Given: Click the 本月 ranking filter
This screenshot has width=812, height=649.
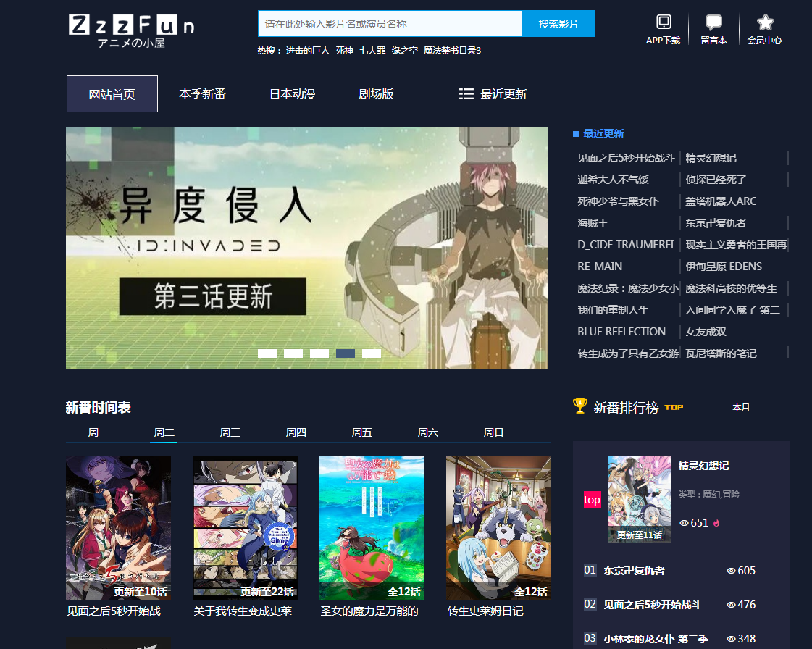Looking at the screenshot, I should coord(741,408).
